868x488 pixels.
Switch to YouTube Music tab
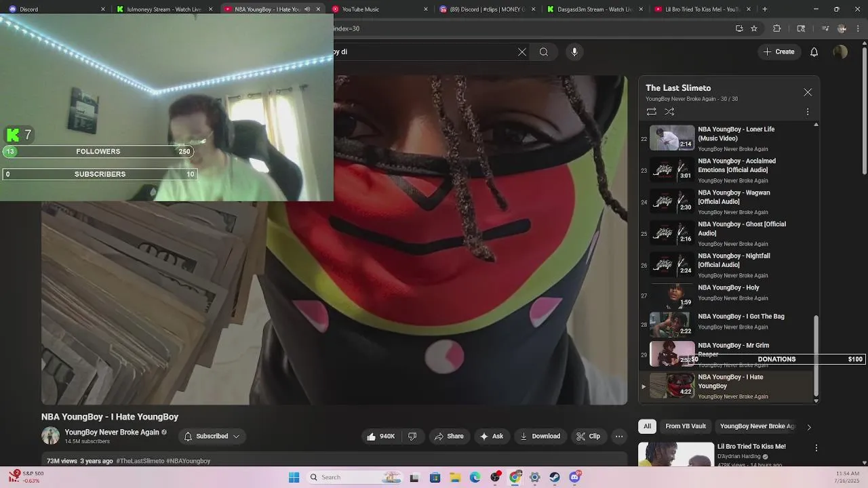coord(380,9)
